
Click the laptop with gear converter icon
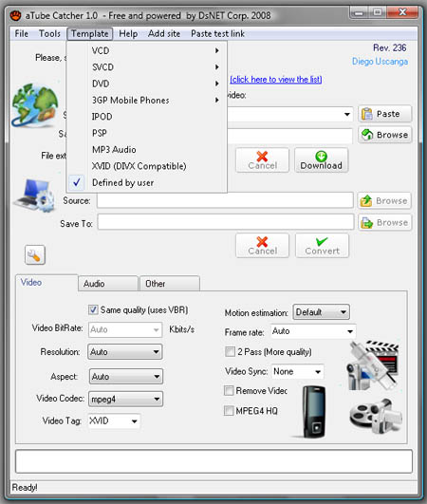tap(34, 196)
